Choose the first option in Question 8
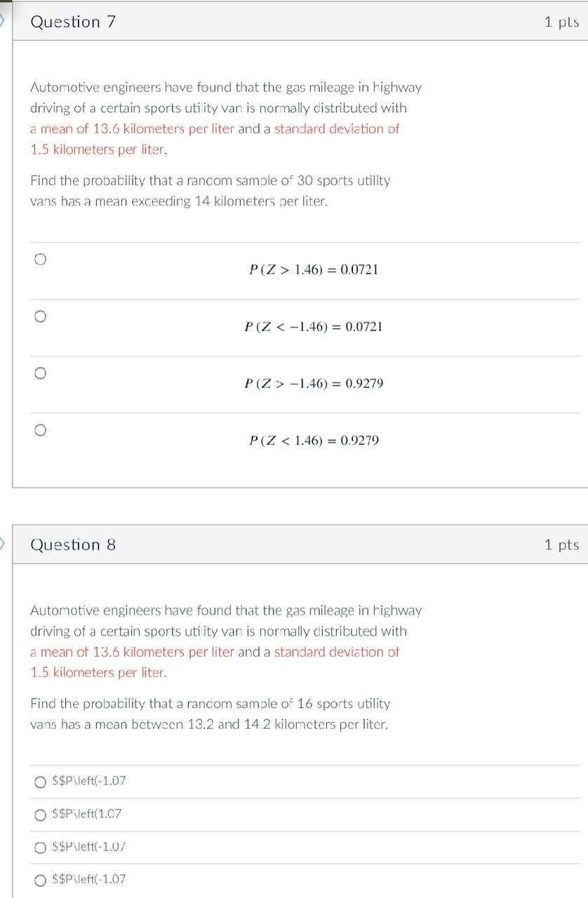The image size is (588, 898). coord(40,781)
